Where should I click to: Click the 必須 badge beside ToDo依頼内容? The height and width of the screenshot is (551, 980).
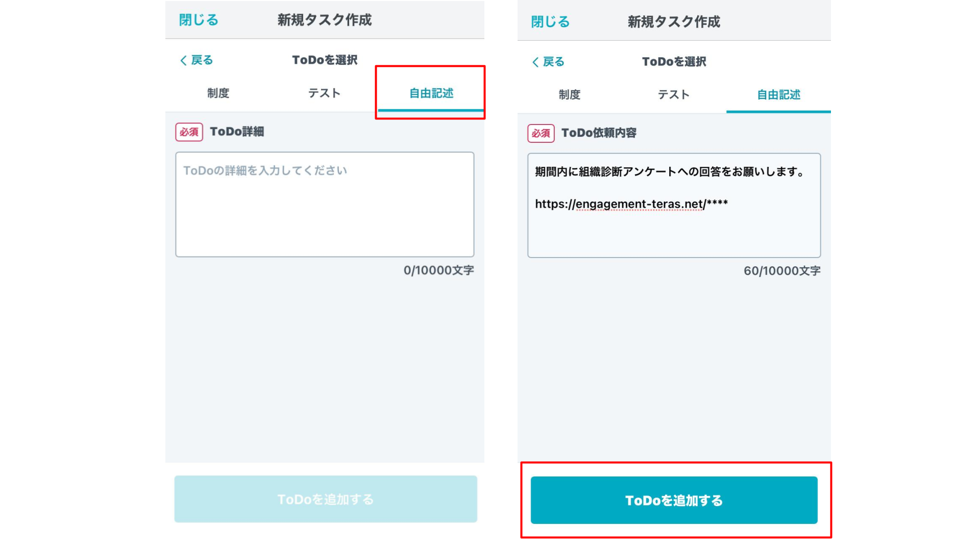tap(541, 133)
